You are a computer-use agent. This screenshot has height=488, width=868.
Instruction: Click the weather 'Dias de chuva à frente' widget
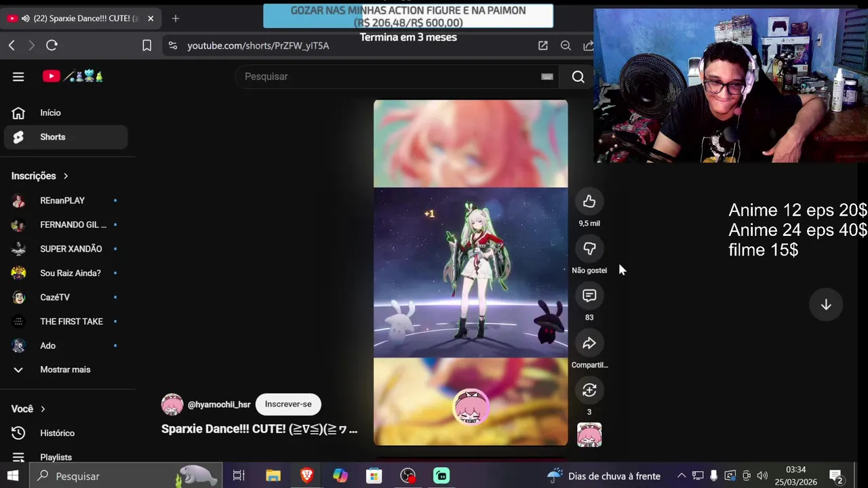point(604,476)
